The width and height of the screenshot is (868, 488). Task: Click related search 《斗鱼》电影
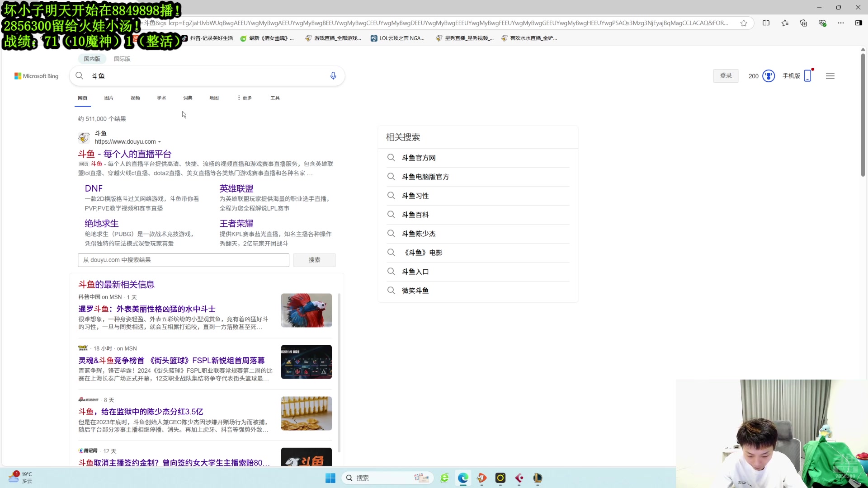422,253
